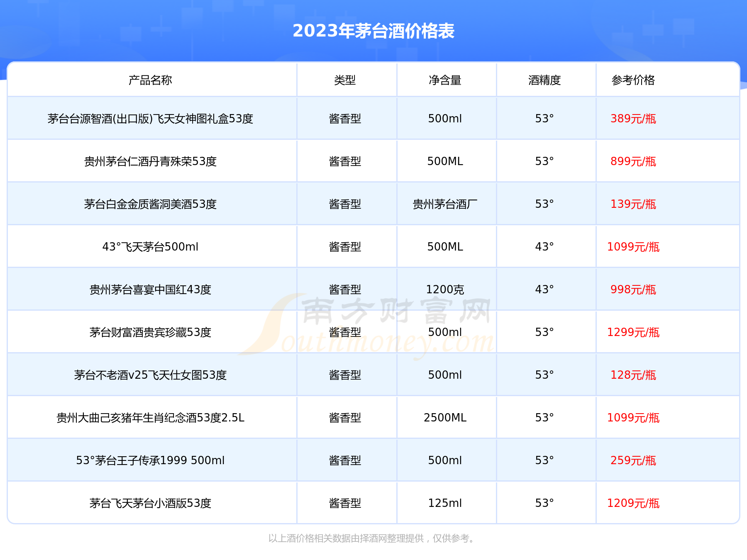Click 酱香型 in the 贵州大曲己亥猪年 row
Screen dimensions: 747x560
coord(345,418)
